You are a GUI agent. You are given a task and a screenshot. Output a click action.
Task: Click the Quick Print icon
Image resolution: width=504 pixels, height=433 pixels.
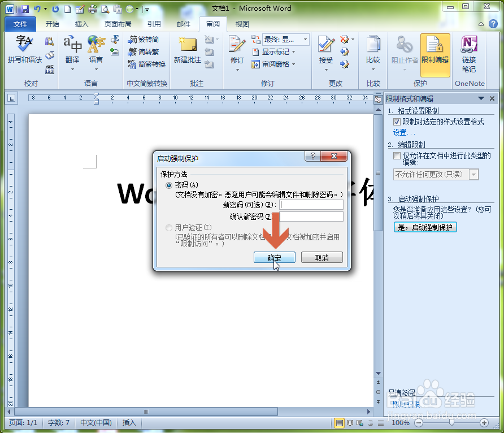coord(93,9)
